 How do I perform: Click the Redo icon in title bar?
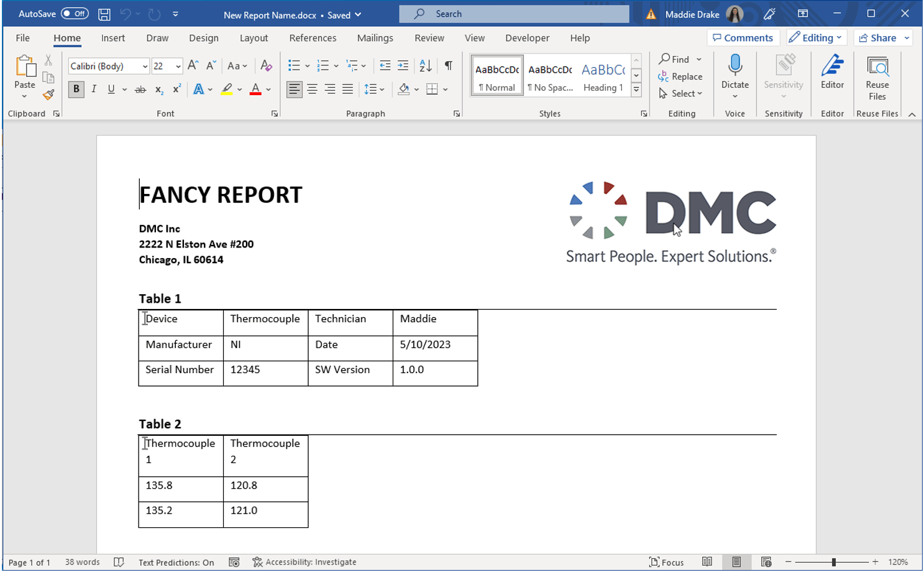(x=154, y=14)
